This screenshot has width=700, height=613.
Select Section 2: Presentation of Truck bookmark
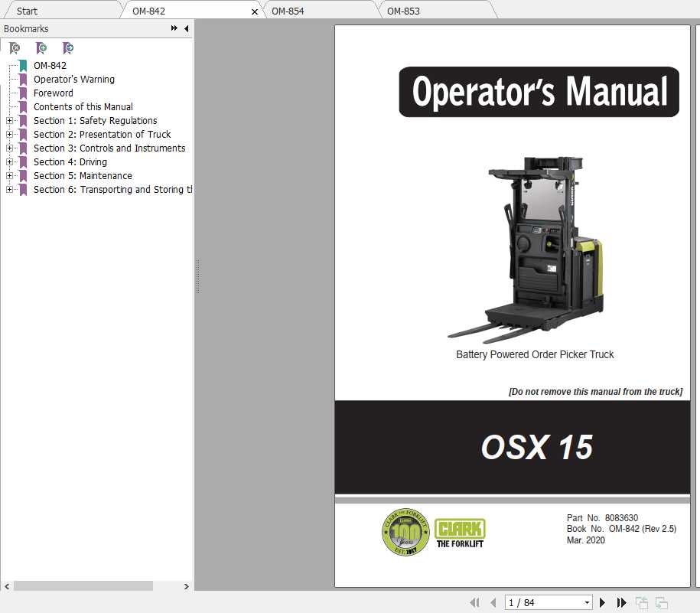point(103,135)
